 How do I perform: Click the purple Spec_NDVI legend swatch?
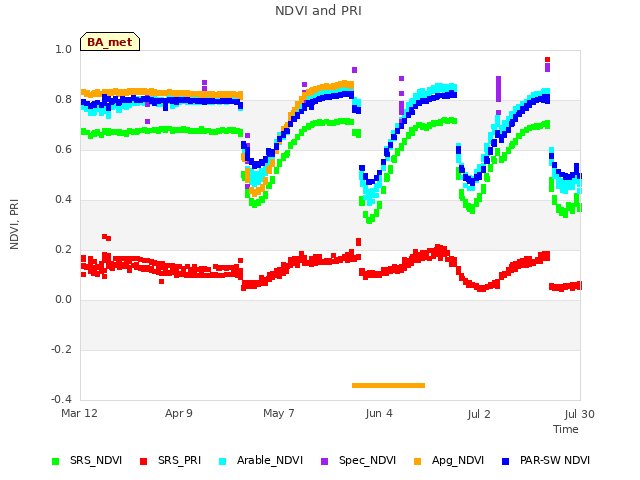tap(324, 461)
